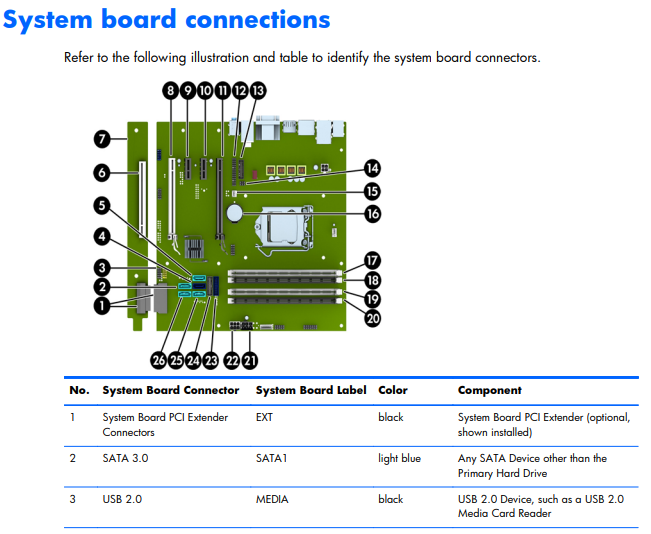Click callout number 26 below the board

[x=159, y=360]
